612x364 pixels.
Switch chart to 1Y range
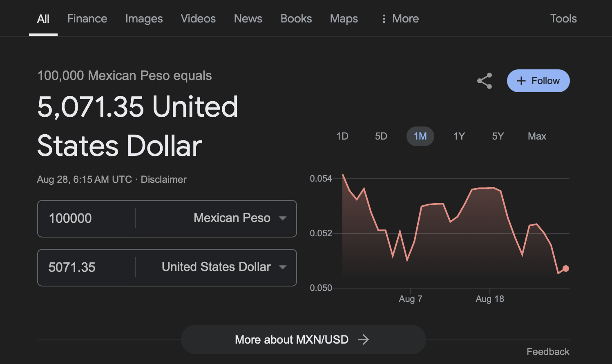459,136
